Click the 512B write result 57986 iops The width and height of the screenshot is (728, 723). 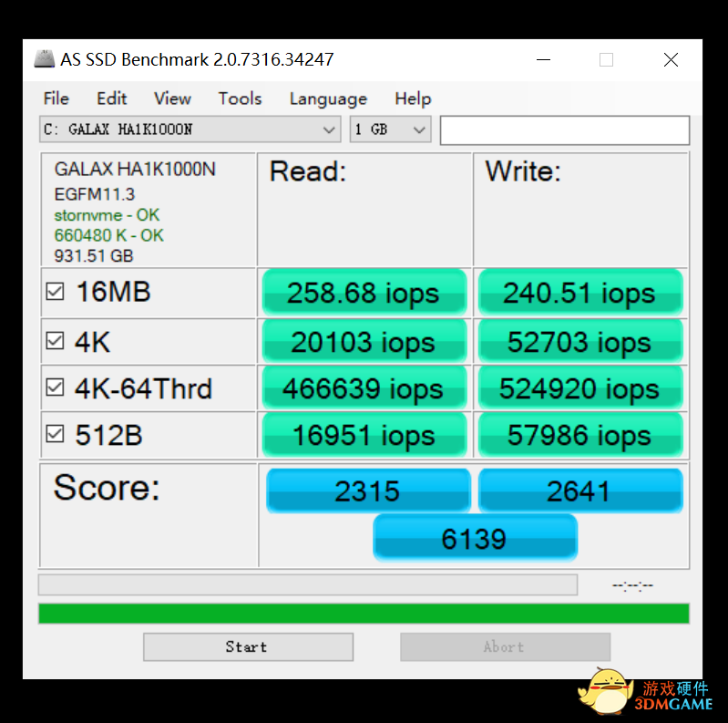[580, 436]
